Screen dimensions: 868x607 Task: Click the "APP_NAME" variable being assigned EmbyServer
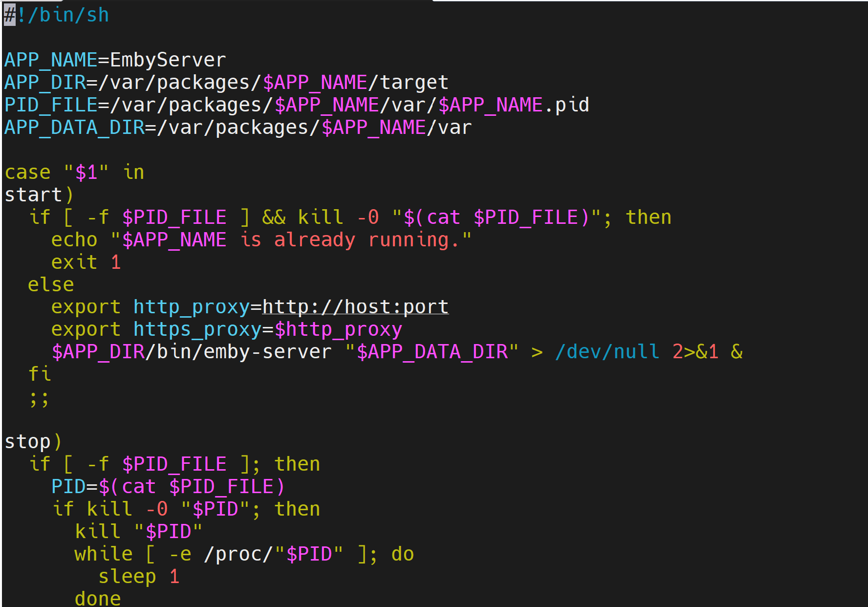pyautogui.click(x=51, y=60)
